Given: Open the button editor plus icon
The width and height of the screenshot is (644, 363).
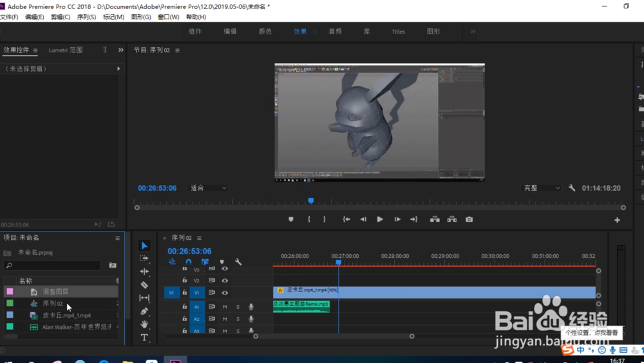Looking at the screenshot, I should pyautogui.click(x=617, y=221).
